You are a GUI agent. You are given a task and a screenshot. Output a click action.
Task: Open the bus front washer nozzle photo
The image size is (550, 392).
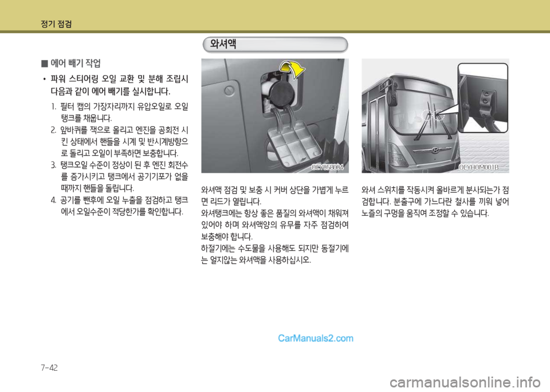(435, 116)
